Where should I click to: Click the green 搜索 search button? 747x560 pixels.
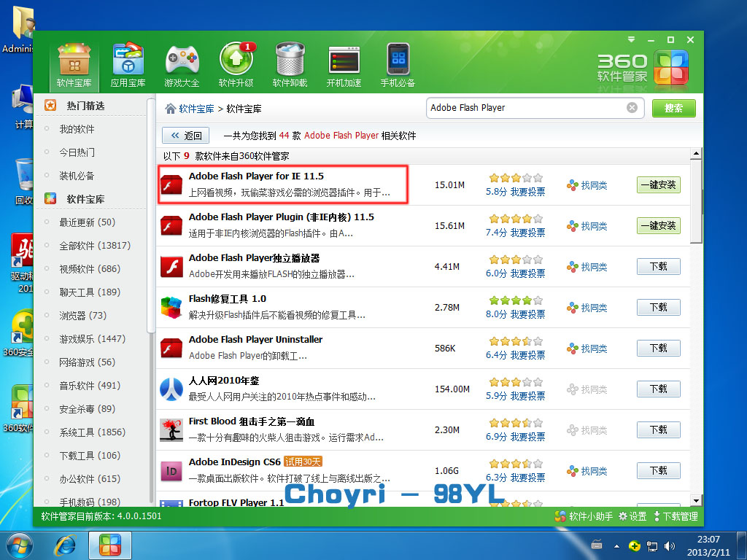point(673,108)
